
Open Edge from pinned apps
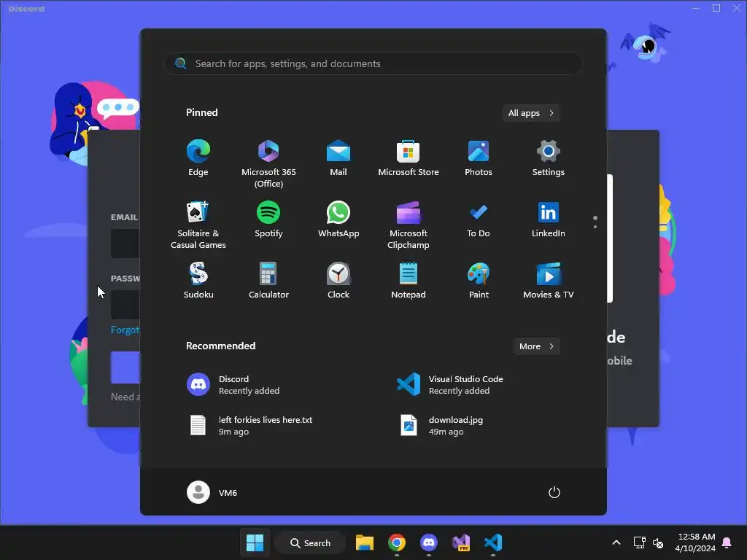pos(198,159)
